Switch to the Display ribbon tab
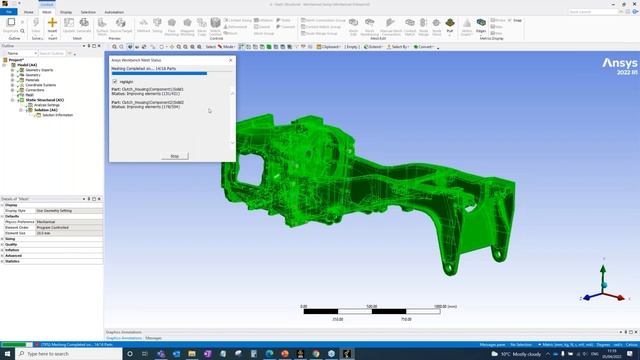This screenshot has width=640, height=360. coord(66,12)
